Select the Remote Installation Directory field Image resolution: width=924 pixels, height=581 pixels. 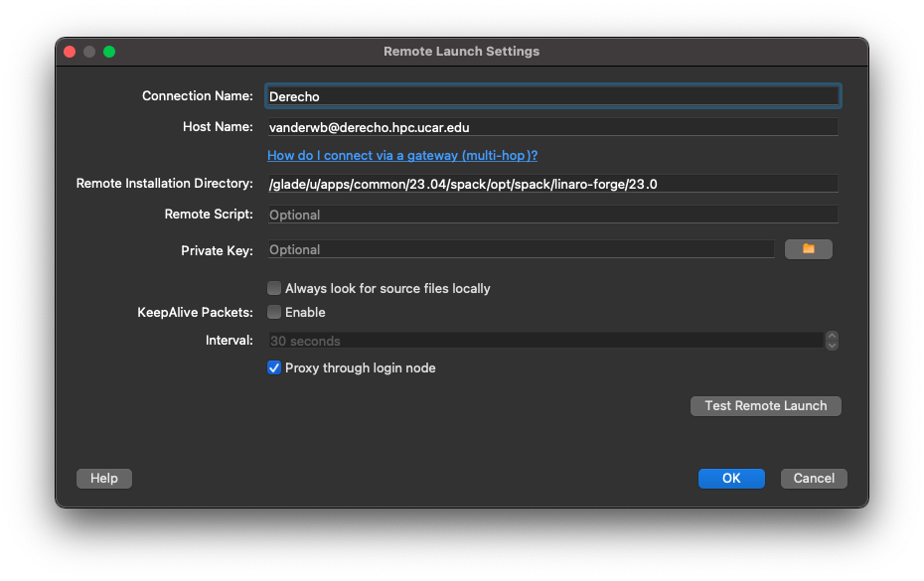[552, 184]
